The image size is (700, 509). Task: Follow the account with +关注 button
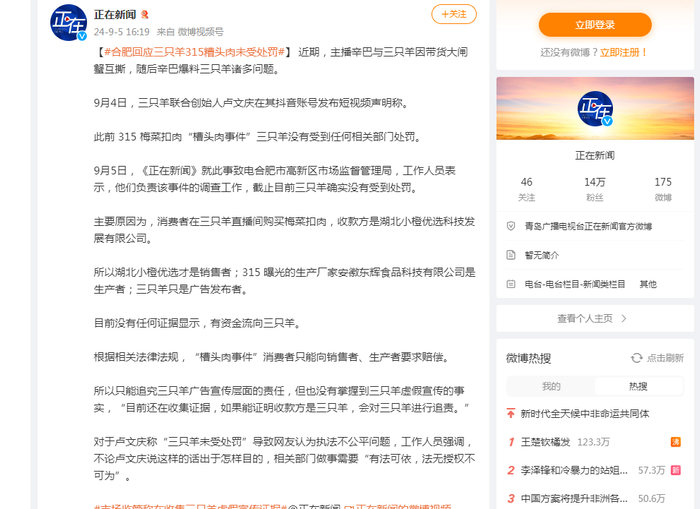(454, 14)
